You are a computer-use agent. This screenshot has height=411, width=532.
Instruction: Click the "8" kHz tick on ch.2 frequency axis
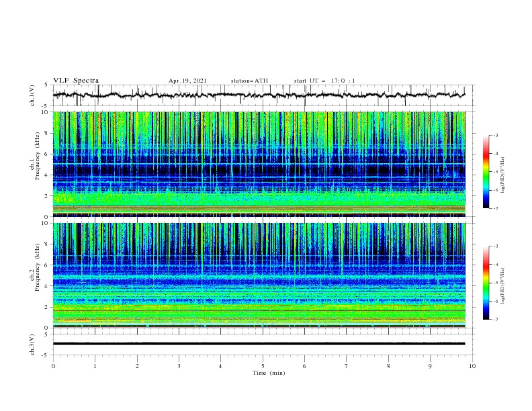[47, 244]
